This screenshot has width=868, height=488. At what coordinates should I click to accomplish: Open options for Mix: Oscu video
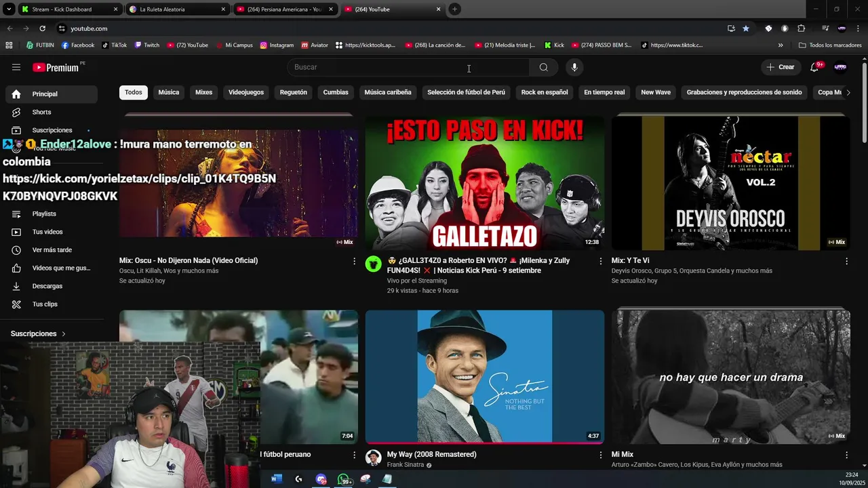click(354, 261)
